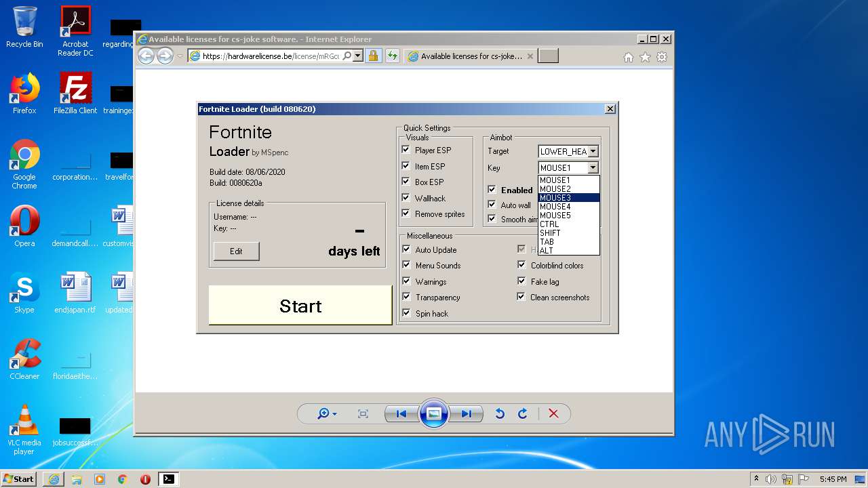Select MOUSE1 from the key list
868x488 pixels.
[569, 180]
